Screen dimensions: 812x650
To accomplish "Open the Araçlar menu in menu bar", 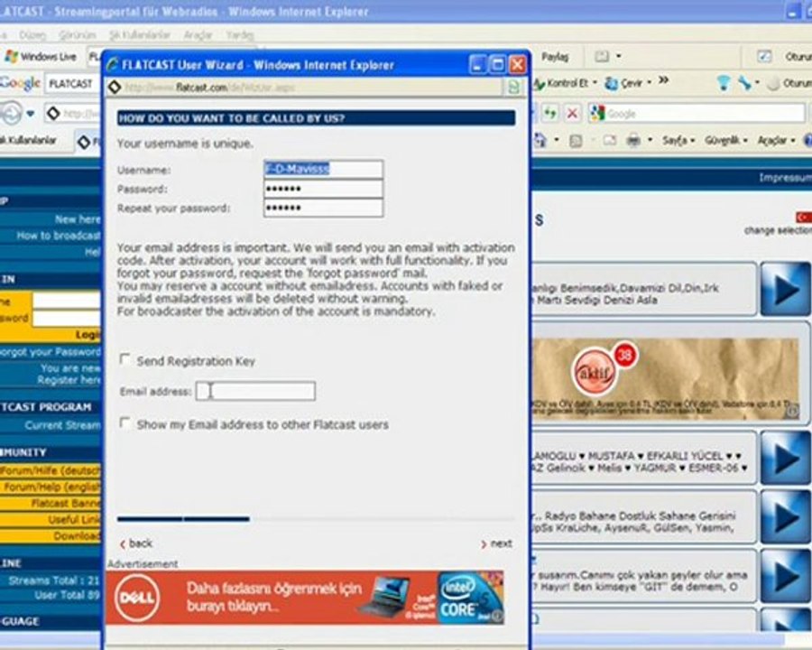I will (x=198, y=34).
